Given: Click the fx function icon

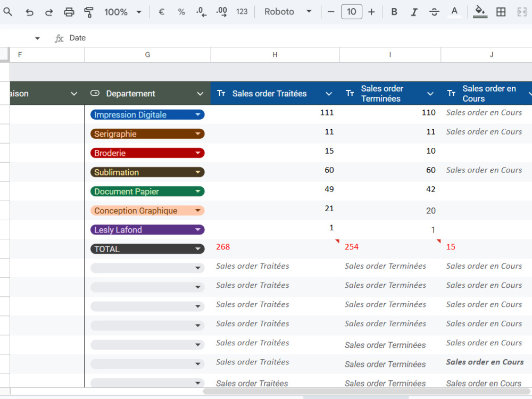Looking at the screenshot, I should tap(59, 38).
